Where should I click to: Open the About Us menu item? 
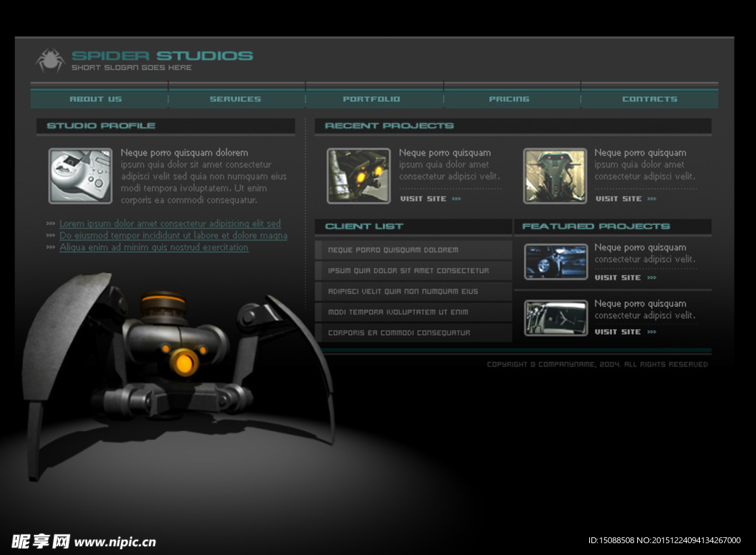click(96, 99)
